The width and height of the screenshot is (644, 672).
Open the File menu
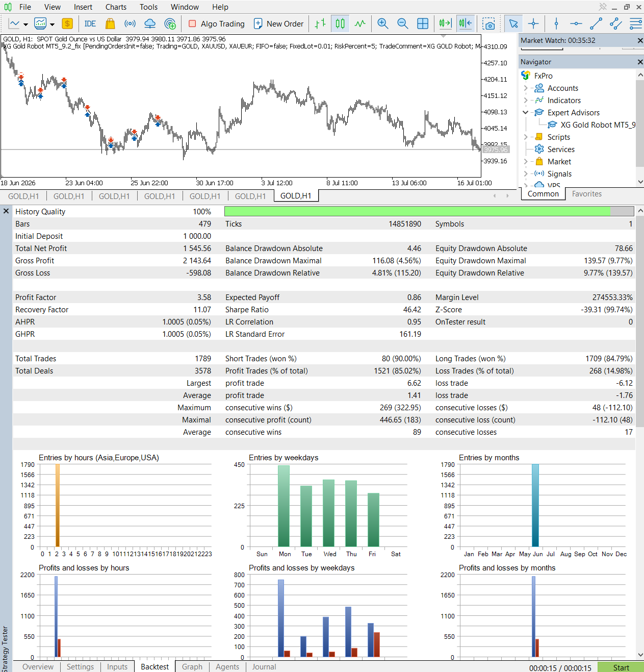[x=25, y=7]
